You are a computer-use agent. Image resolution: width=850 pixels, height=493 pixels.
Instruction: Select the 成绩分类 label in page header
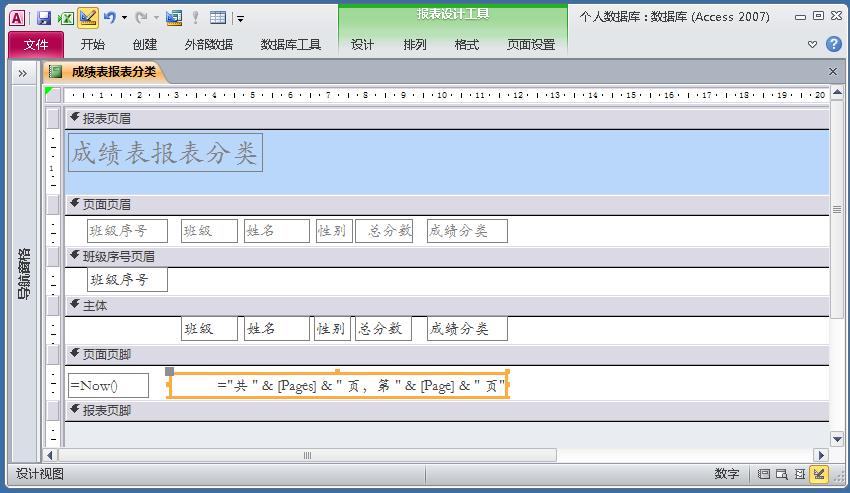coord(467,231)
